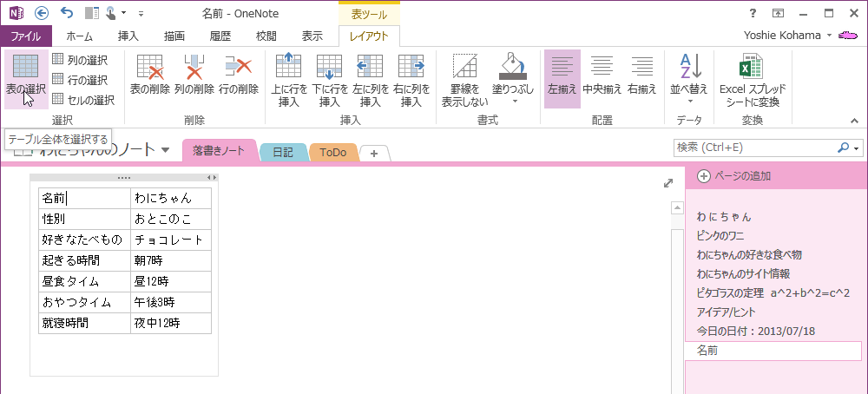Insert a column right (右に列を挿入)
This screenshot has width=868, height=394.
pos(411,80)
